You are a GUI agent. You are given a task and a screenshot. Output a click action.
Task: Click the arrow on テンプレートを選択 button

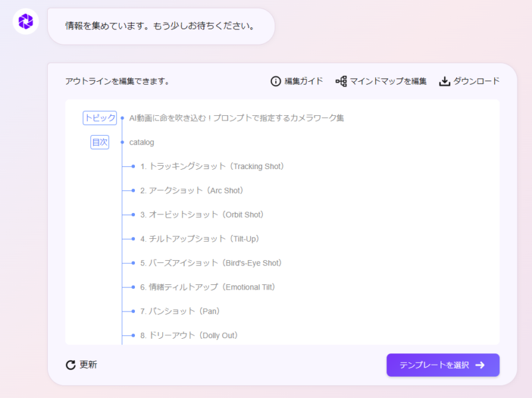(480, 365)
